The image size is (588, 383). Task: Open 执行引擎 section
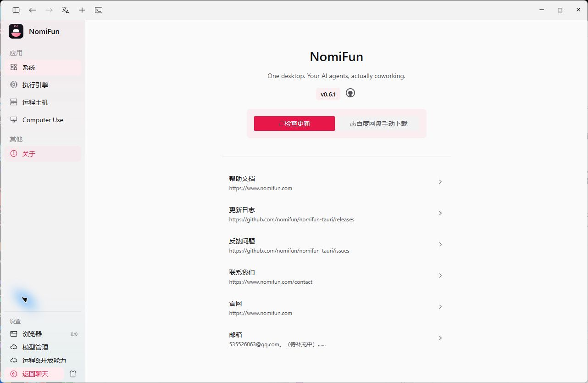tap(43, 85)
